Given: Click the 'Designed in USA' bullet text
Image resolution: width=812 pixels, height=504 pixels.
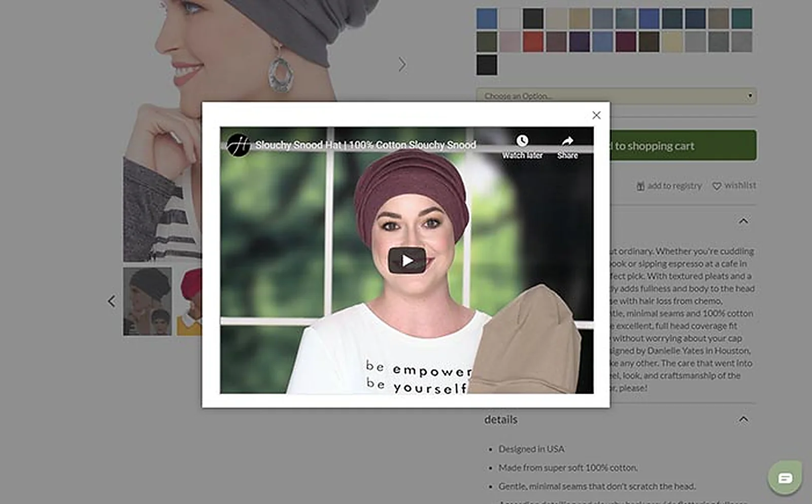Looking at the screenshot, I should coord(531,449).
